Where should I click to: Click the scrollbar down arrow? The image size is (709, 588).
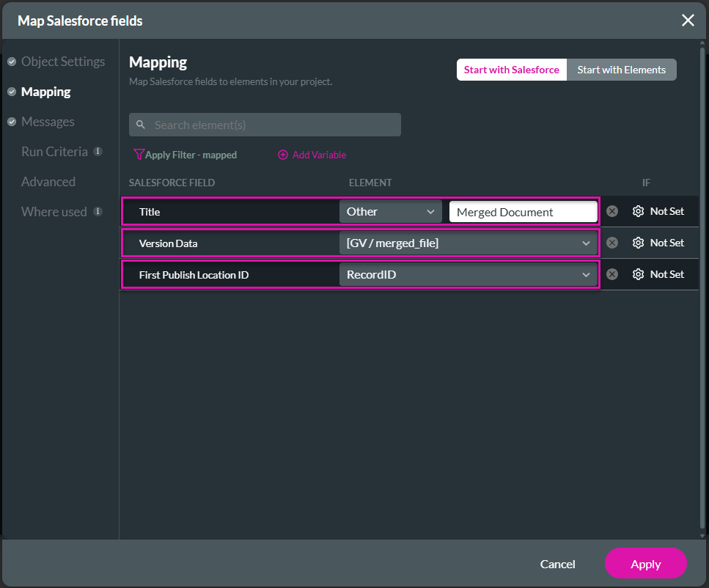click(702, 536)
